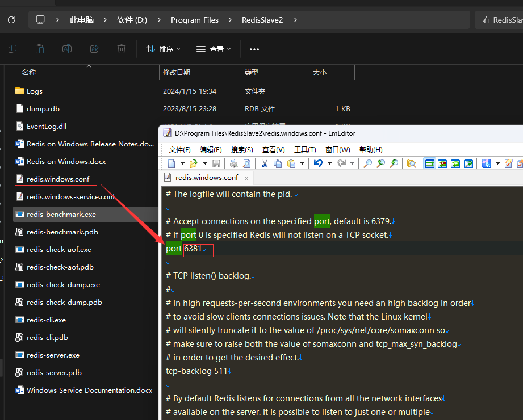Expand the Open file dropdown arrow in EmEditor

tap(205, 163)
